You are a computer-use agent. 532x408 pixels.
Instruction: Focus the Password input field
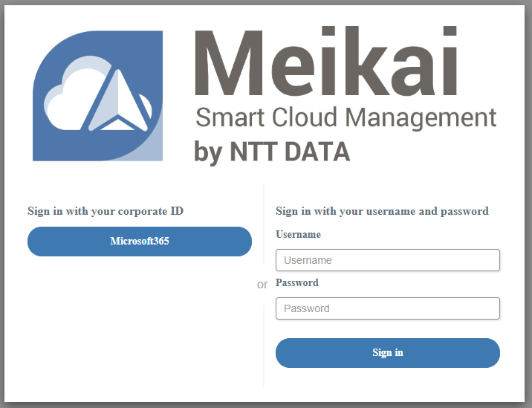click(x=387, y=308)
